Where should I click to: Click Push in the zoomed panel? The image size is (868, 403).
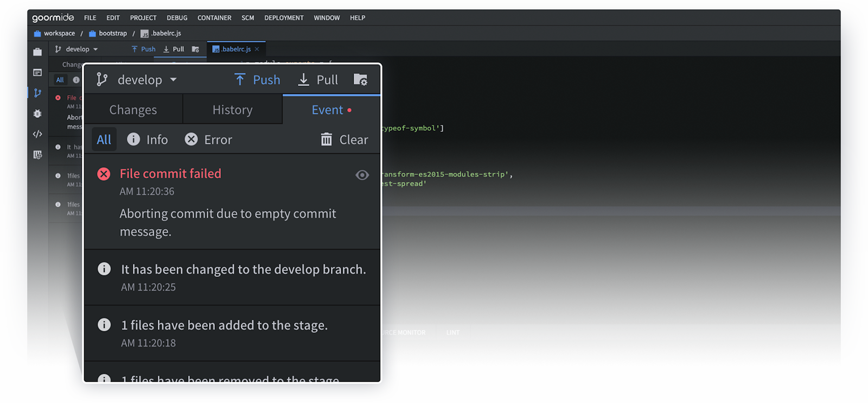tap(257, 80)
